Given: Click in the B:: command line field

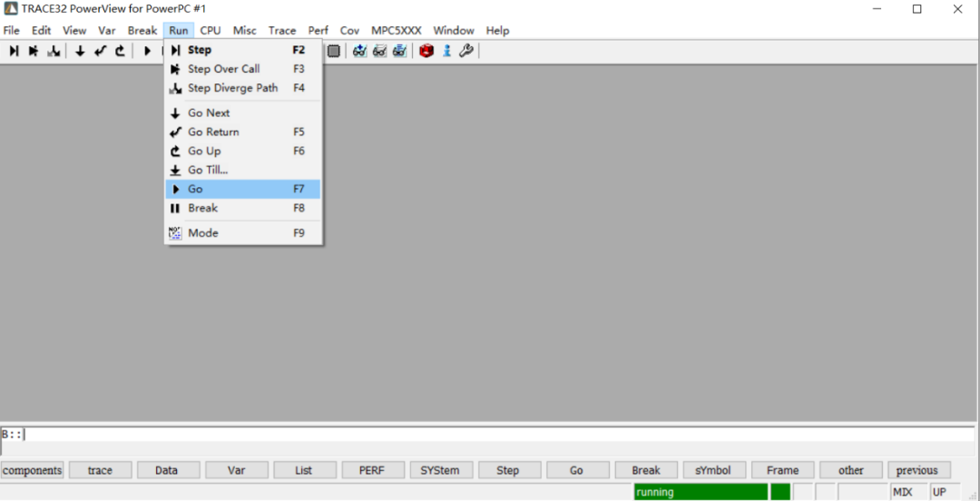Looking at the screenshot, I should pos(490,434).
